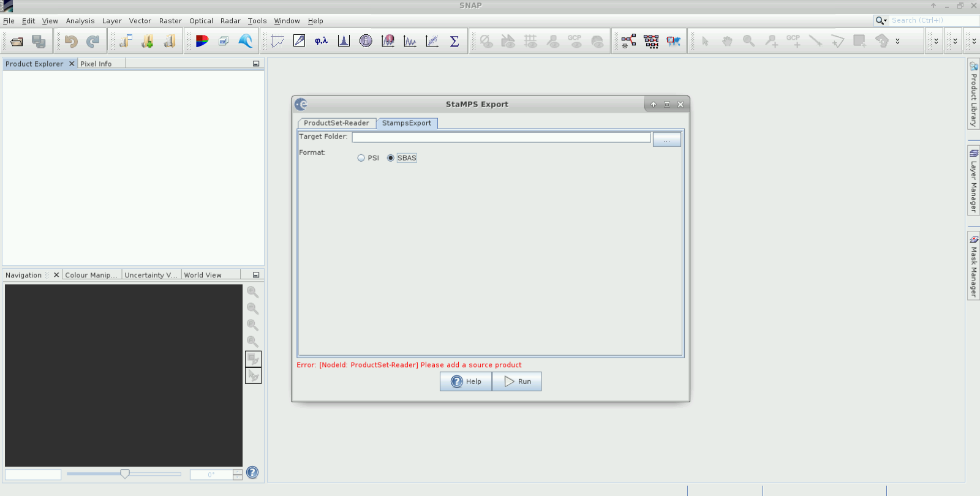Open the Optical menu
Screen dimensions: 980x496
(201, 21)
